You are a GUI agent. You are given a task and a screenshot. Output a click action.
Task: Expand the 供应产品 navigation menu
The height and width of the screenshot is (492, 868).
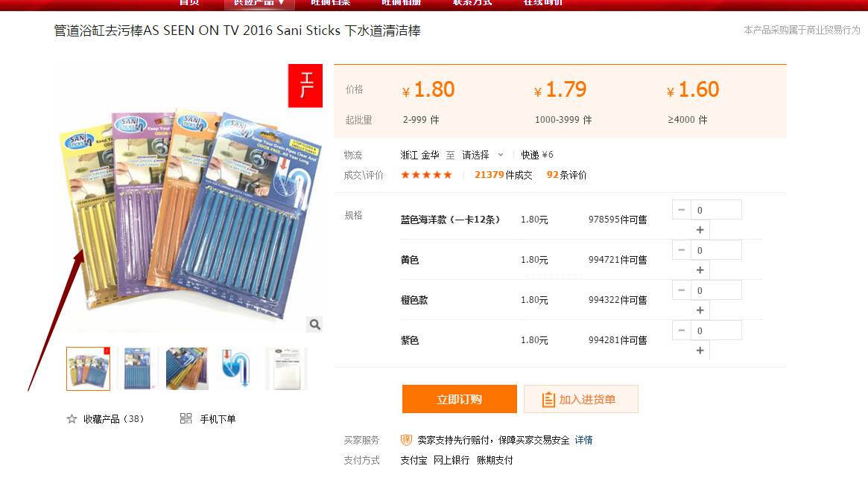pyautogui.click(x=259, y=3)
